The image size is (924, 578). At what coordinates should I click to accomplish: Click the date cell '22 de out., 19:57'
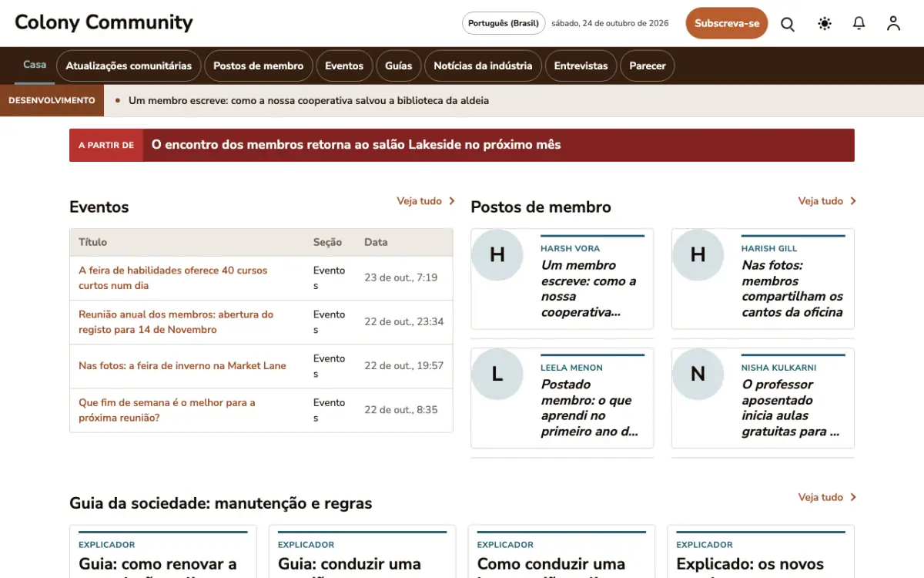(404, 366)
